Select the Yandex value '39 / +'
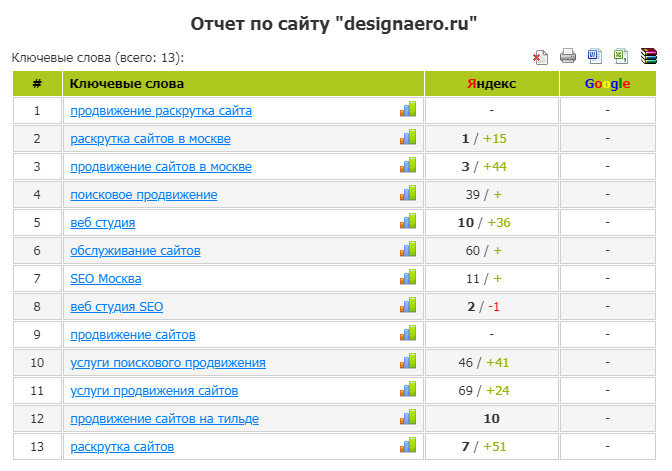 click(484, 195)
